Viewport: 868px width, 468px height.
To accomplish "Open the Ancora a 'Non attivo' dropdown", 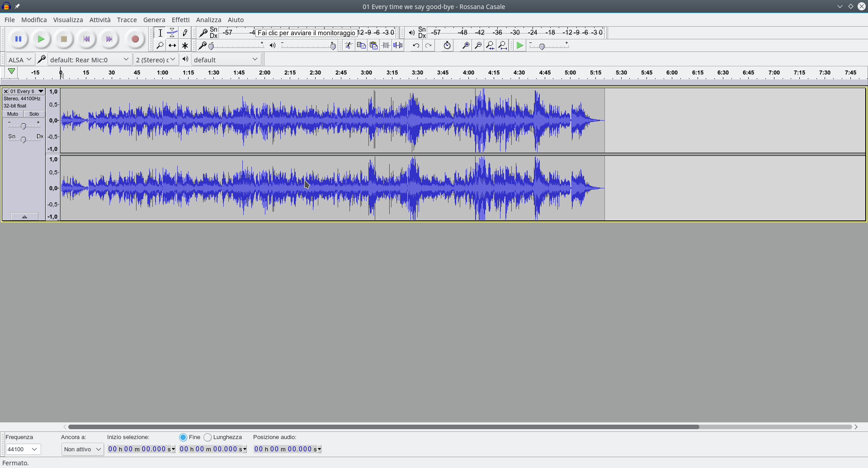I will [82, 449].
